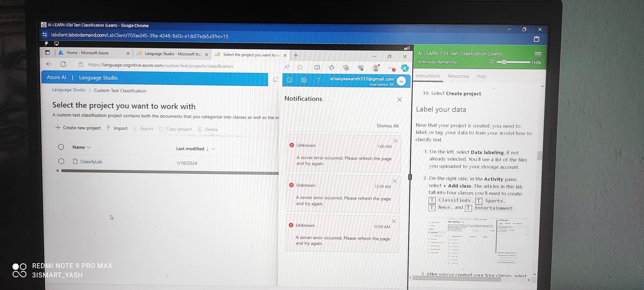The image size is (644, 290).
Task: Click the help question mark icon
Action: (318, 80)
